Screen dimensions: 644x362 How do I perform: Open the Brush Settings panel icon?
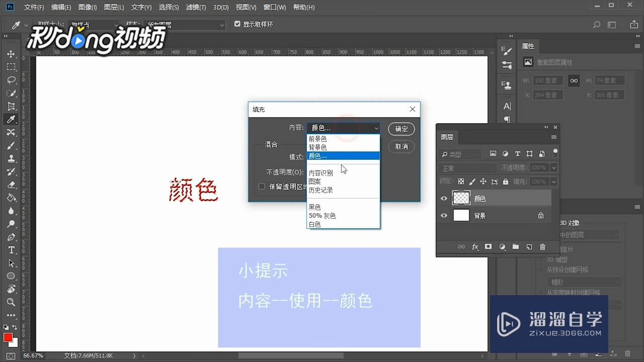pyautogui.click(x=507, y=65)
